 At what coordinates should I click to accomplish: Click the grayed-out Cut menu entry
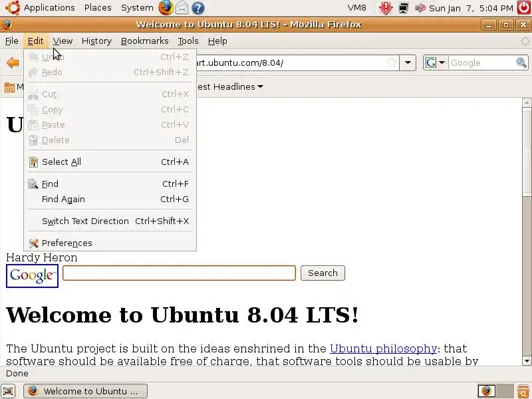click(110, 94)
